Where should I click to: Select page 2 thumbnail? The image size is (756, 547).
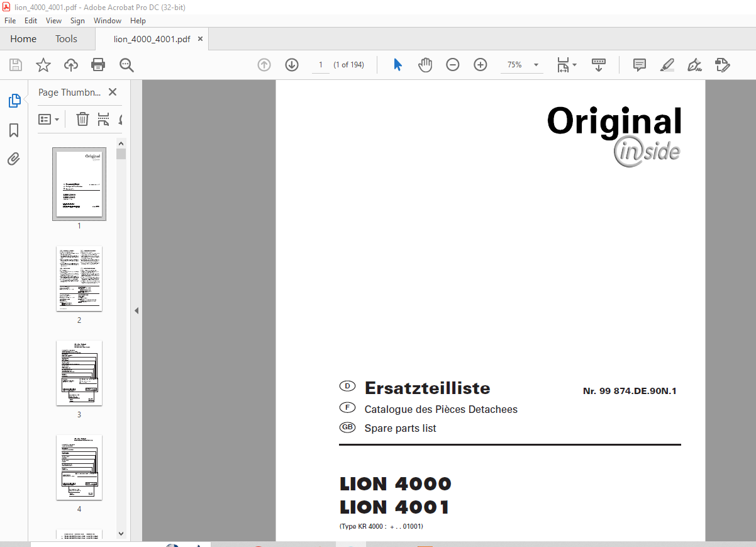[x=79, y=279]
